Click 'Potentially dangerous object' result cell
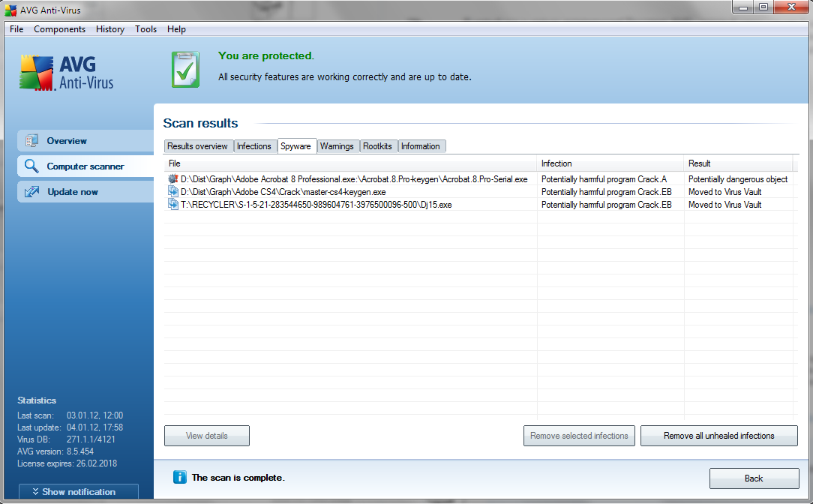The height and width of the screenshot is (504, 813). tap(738, 179)
